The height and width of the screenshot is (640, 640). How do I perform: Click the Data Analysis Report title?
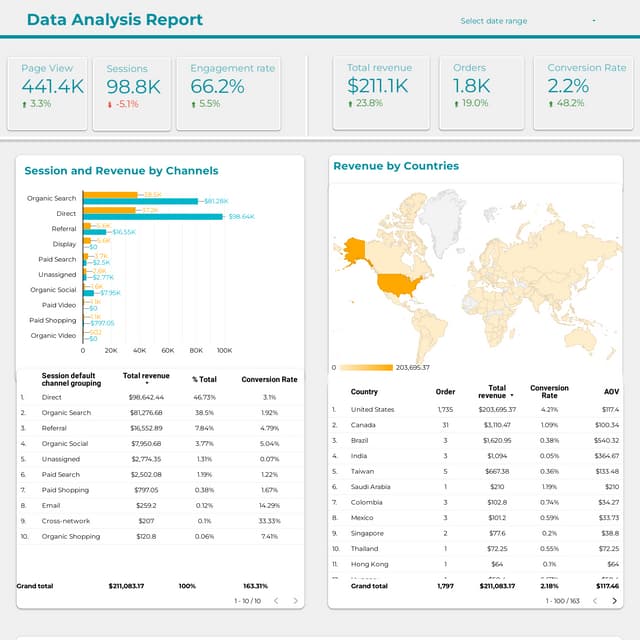coord(115,20)
